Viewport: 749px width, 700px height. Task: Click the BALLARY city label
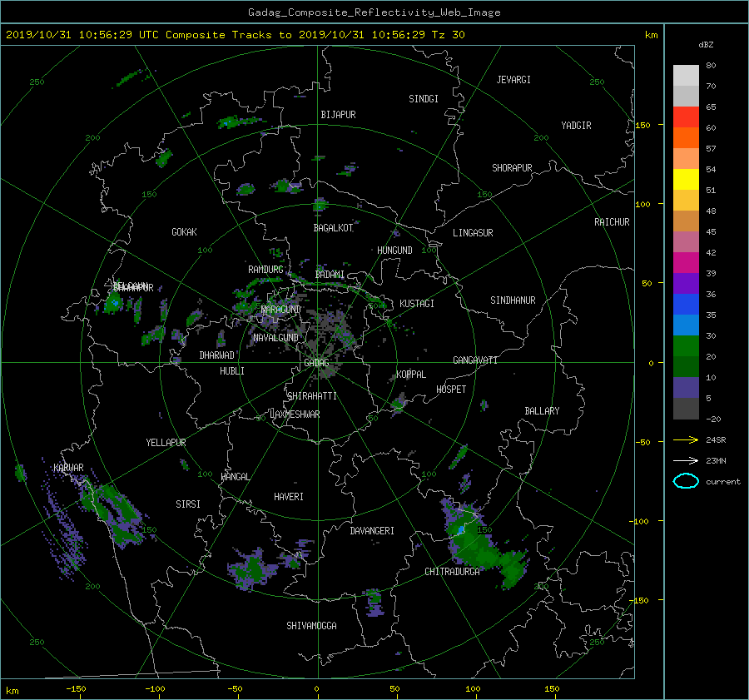pyautogui.click(x=542, y=411)
